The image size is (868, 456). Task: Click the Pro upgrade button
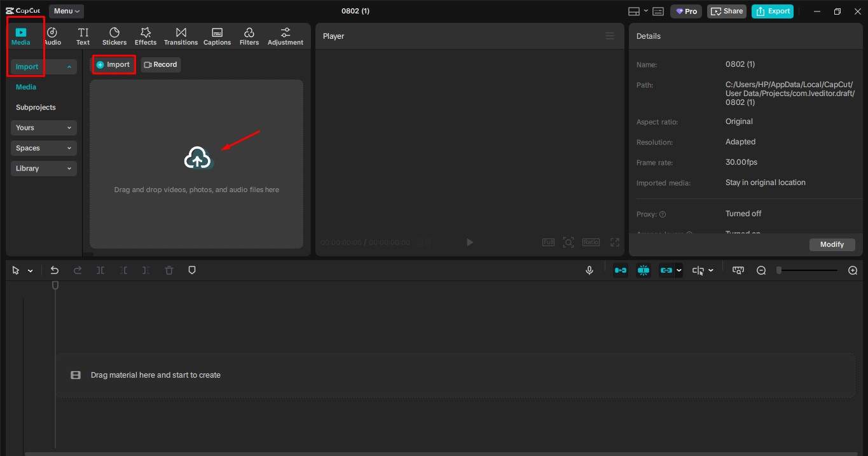686,11
